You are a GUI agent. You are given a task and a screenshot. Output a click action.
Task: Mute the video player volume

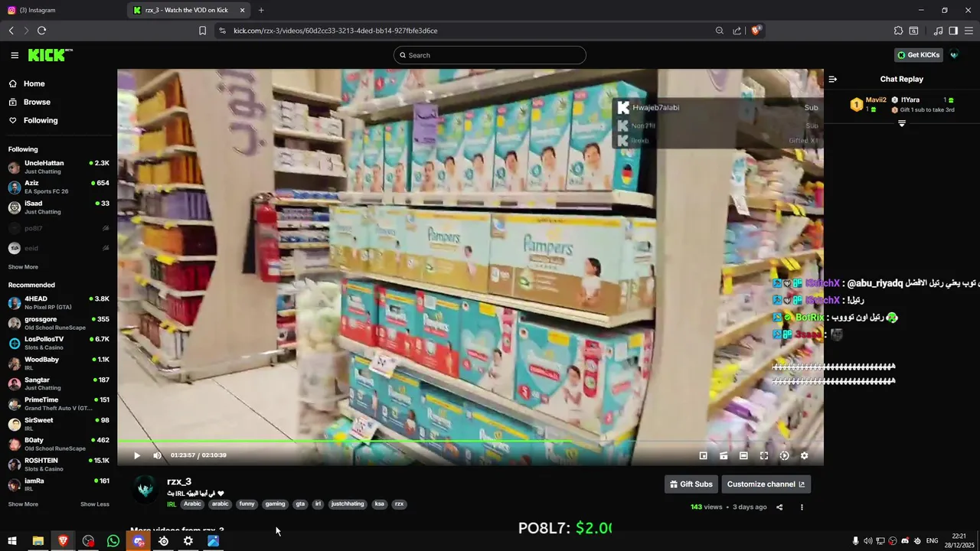157,455
